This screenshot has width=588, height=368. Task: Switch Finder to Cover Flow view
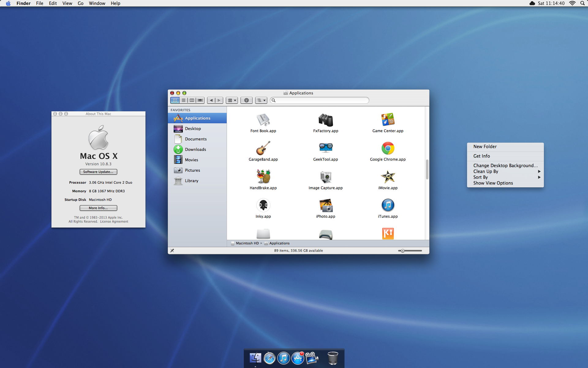coord(200,100)
